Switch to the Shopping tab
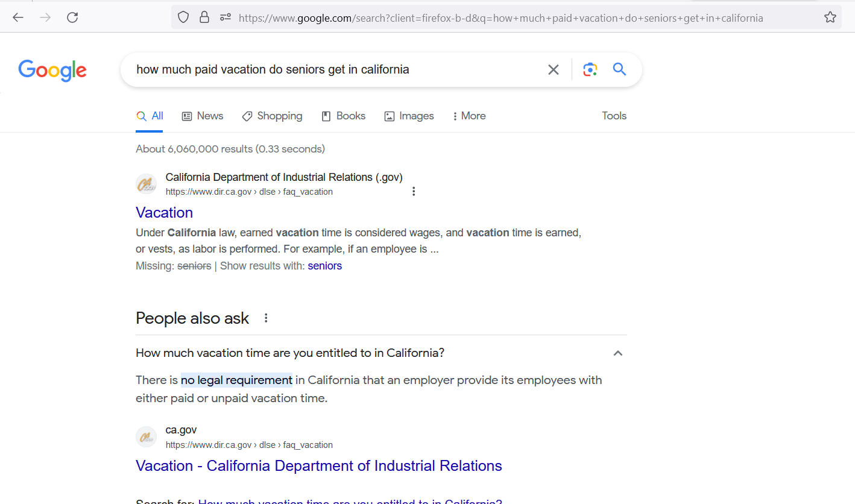The width and height of the screenshot is (855, 504). (272, 116)
